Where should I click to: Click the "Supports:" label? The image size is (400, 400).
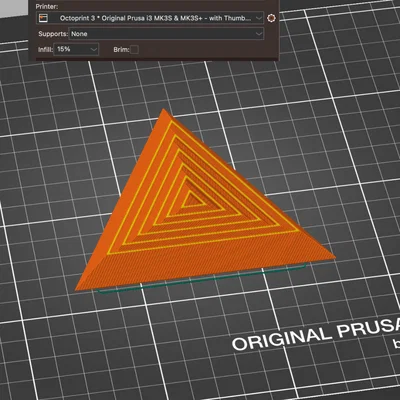pos(53,34)
